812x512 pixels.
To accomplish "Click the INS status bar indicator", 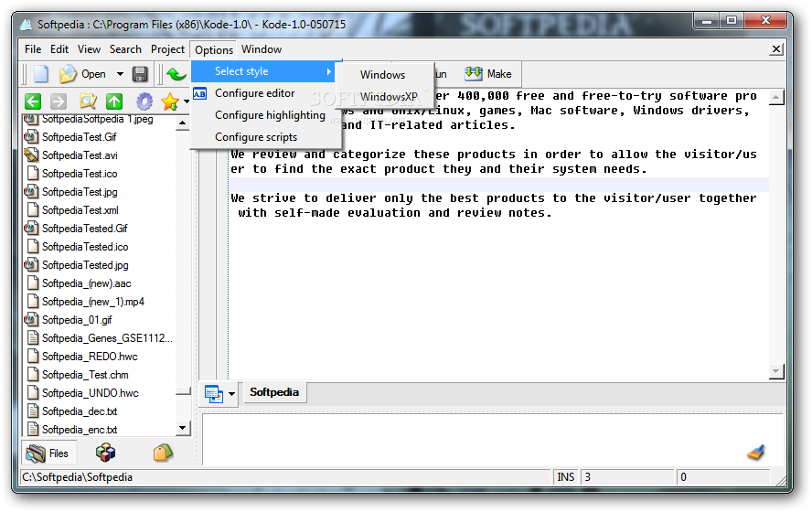I will coord(565,476).
